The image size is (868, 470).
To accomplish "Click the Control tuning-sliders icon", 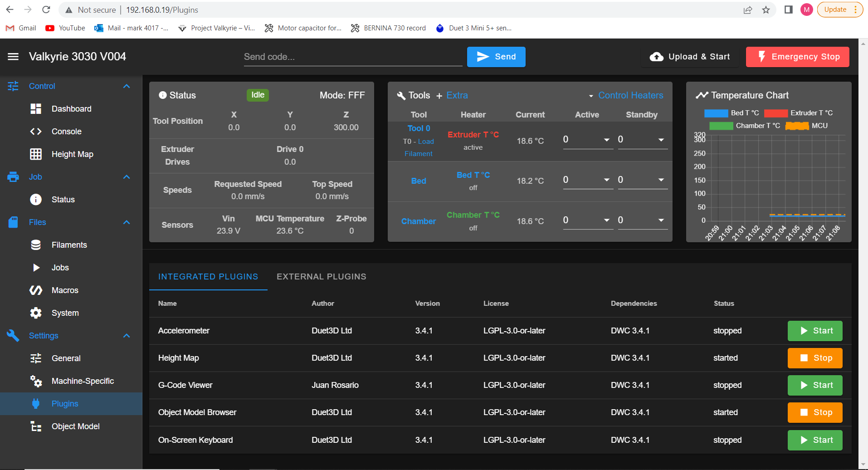I will coord(13,86).
